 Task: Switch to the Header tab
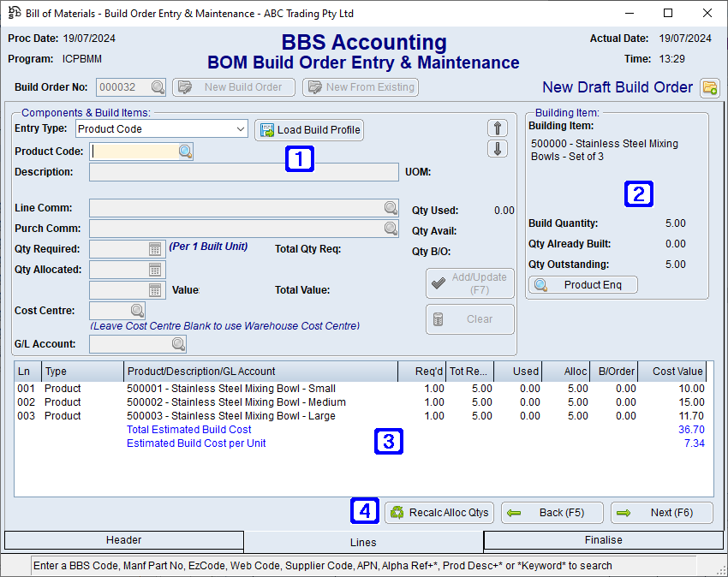coord(123,540)
